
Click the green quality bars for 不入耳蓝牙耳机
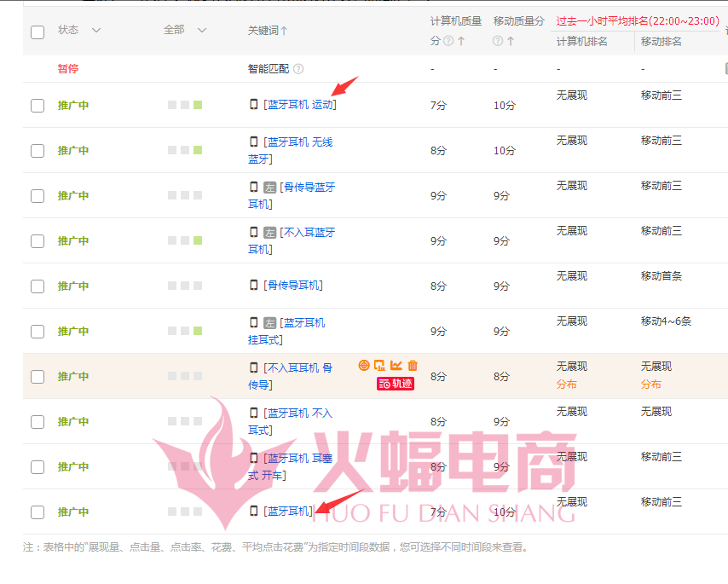[185, 240]
